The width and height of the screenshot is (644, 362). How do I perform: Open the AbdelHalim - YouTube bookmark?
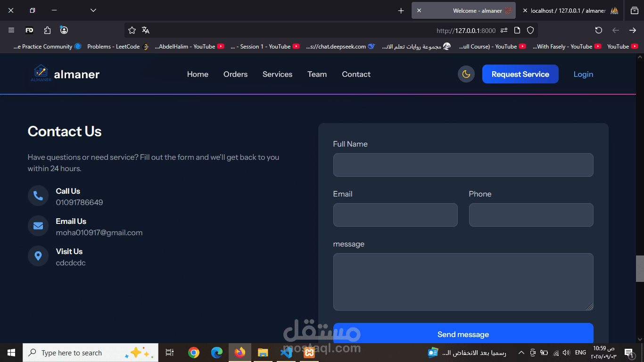(190, 47)
